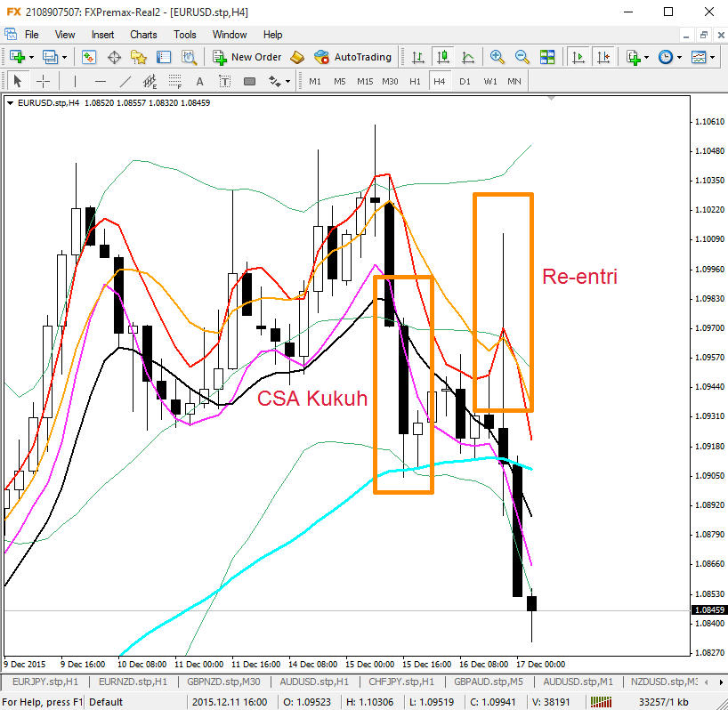728x710 pixels.
Task: Draw an equidistant channel
Action: click(150, 82)
